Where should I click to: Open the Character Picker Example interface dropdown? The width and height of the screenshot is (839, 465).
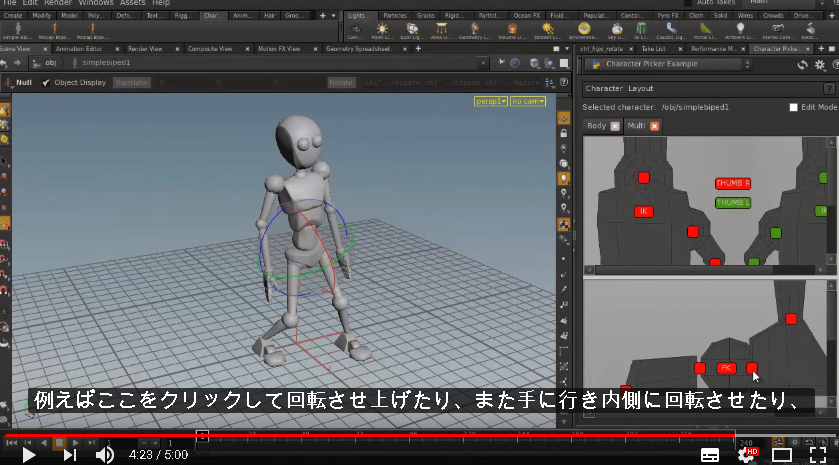[x=669, y=64]
